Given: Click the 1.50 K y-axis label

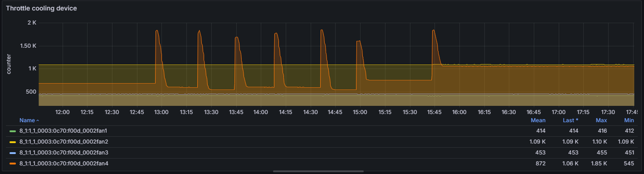Looking at the screenshot, I should click(29, 46).
